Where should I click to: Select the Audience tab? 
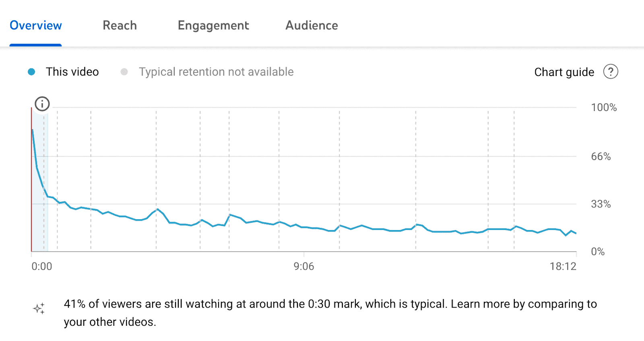312,25
